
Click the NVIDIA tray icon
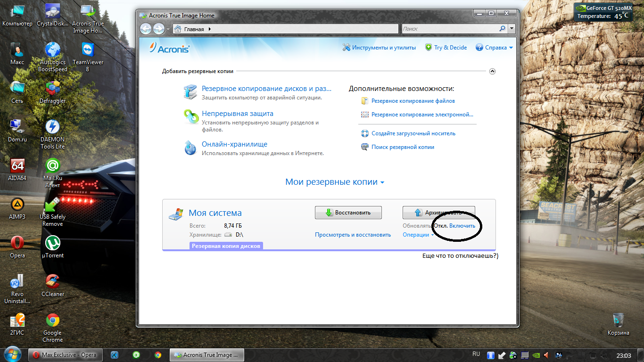pos(536,355)
